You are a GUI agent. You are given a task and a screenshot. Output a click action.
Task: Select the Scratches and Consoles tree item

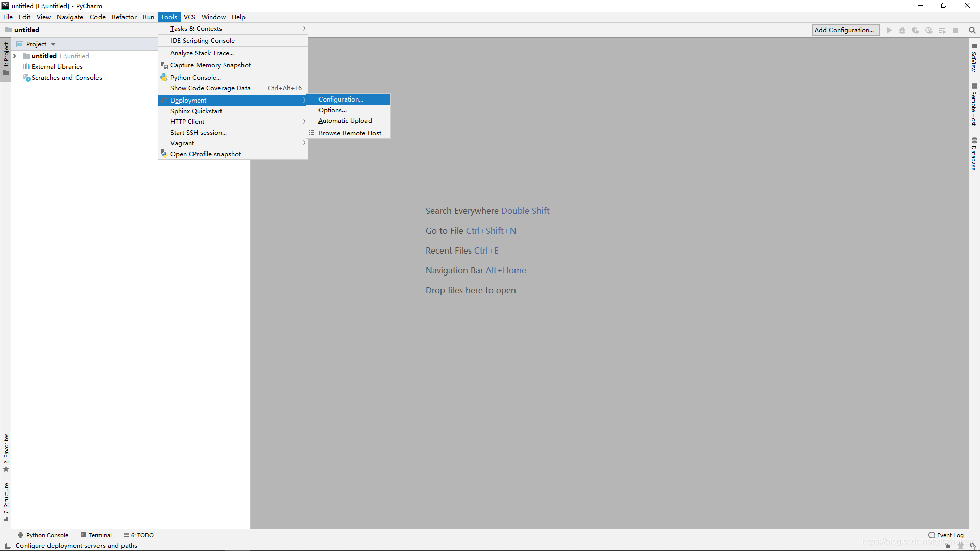[x=67, y=78]
